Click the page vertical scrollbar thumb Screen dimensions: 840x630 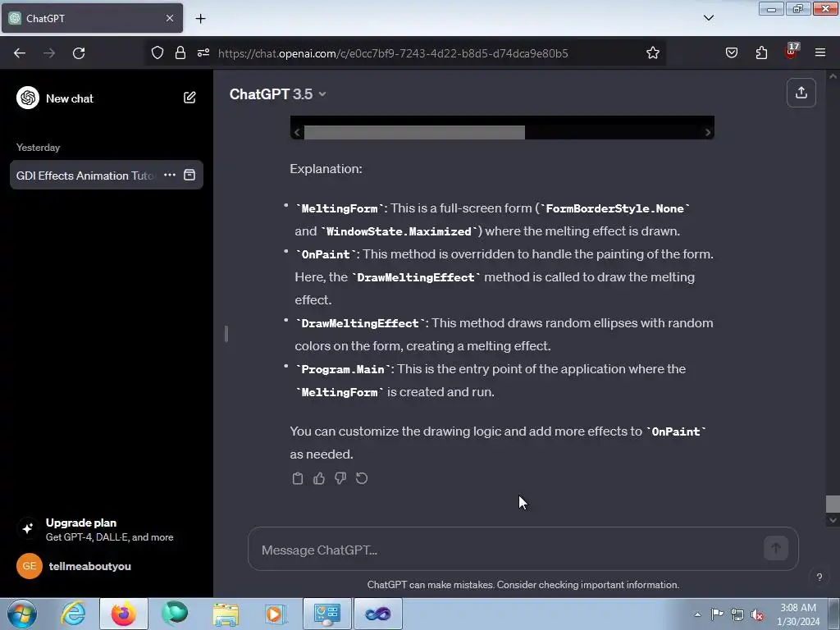(x=833, y=504)
